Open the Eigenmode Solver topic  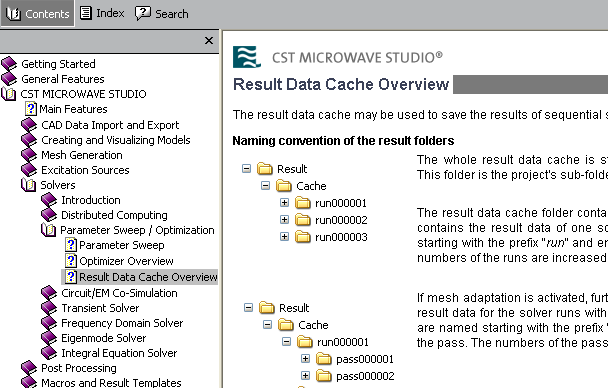click(104, 338)
